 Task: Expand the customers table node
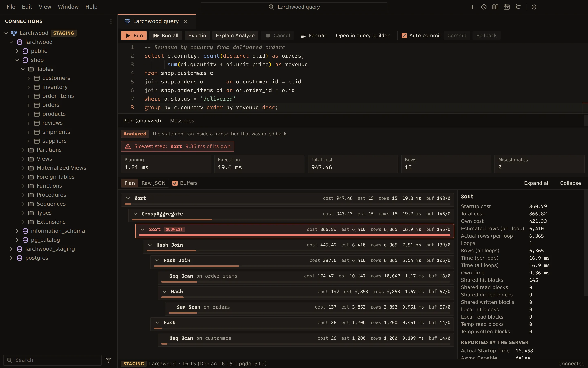click(28, 78)
